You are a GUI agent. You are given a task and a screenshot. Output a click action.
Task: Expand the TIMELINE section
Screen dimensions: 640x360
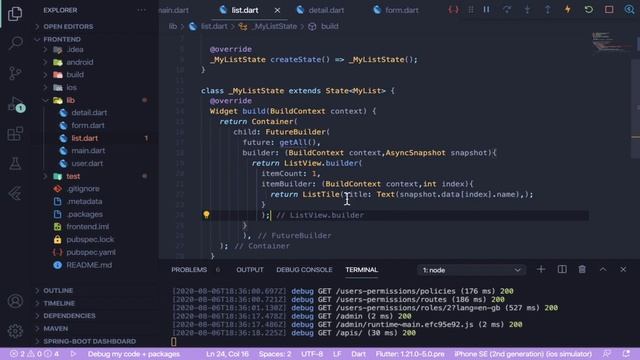(59, 303)
